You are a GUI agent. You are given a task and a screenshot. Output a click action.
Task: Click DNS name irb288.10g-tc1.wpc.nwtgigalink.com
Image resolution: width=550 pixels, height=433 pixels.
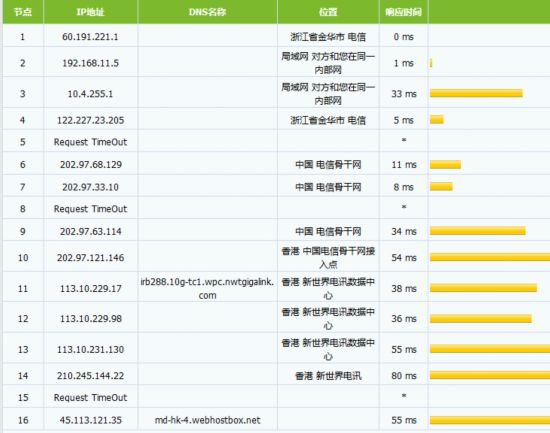coord(207,288)
